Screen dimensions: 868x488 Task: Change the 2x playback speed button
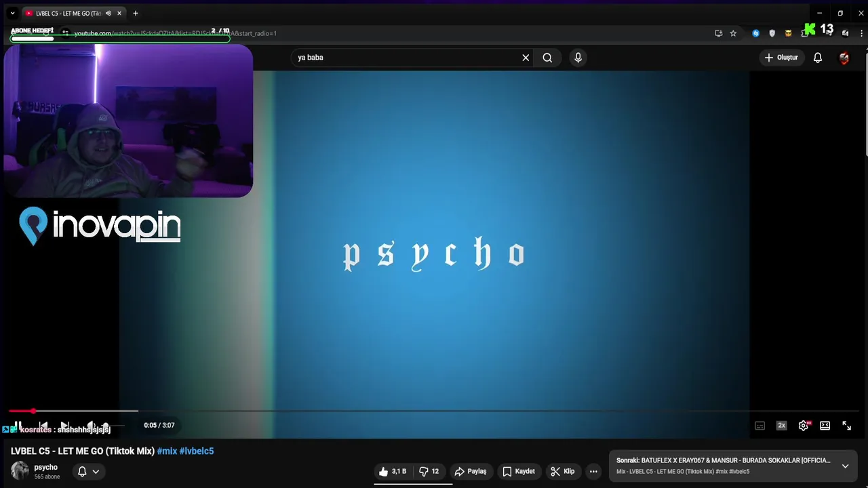[781, 426]
